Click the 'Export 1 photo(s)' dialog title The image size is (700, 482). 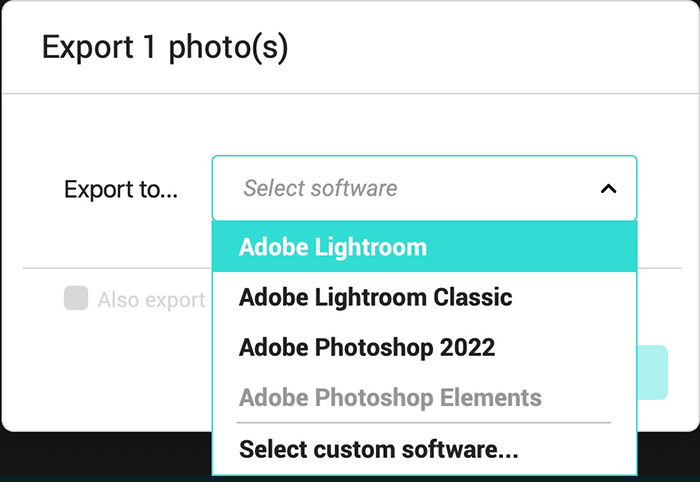pos(165,47)
